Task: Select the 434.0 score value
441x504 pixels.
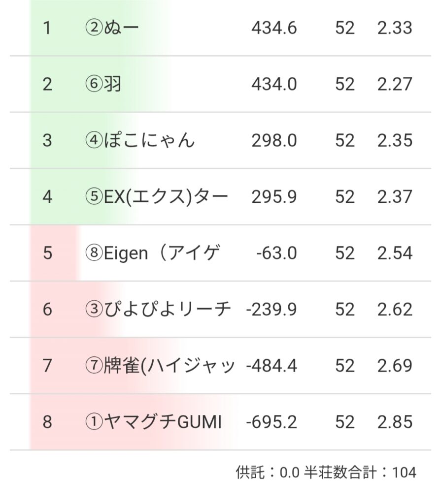Action: [x=274, y=84]
